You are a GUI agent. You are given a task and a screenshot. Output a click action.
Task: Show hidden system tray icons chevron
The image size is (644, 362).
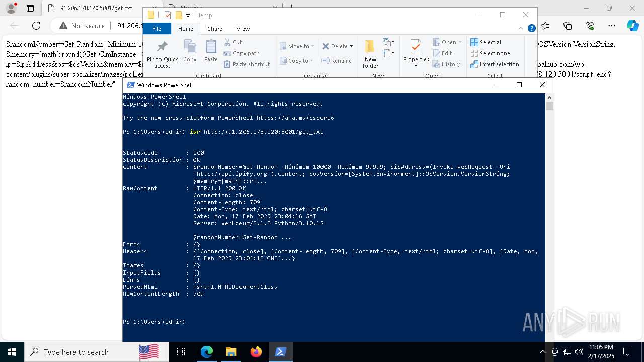coord(542,352)
